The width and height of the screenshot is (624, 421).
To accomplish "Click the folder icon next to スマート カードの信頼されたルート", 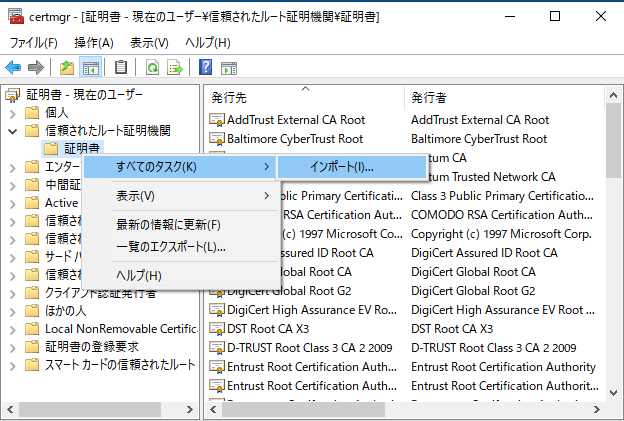I will coord(32,364).
